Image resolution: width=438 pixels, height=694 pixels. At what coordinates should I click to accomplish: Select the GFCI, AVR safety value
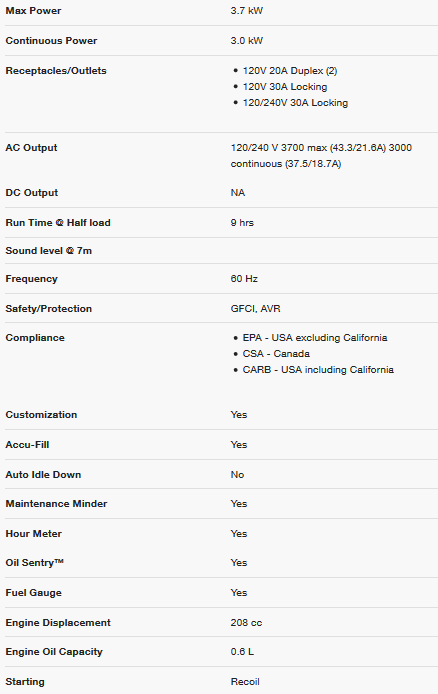(x=255, y=308)
